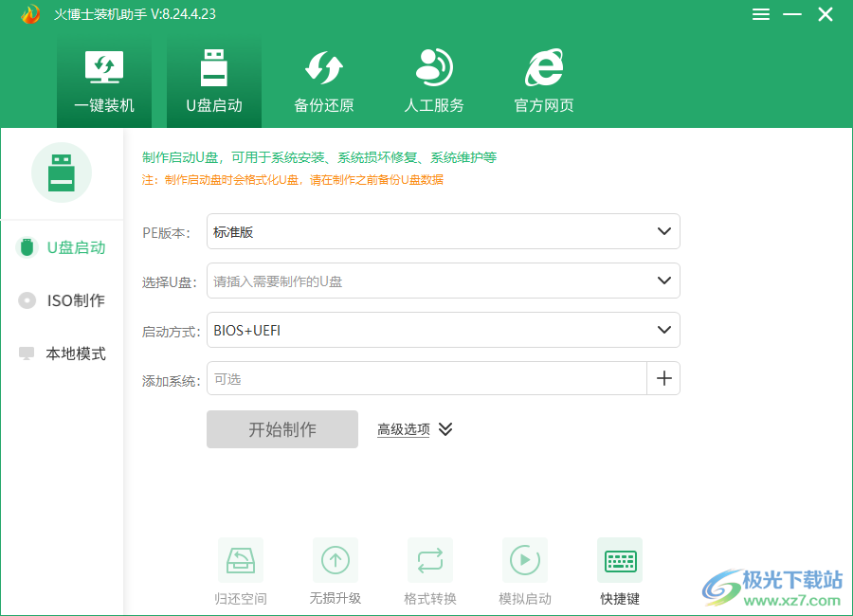Open the 官方网页 tab
This screenshot has width=853, height=616.
click(x=543, y=82)
